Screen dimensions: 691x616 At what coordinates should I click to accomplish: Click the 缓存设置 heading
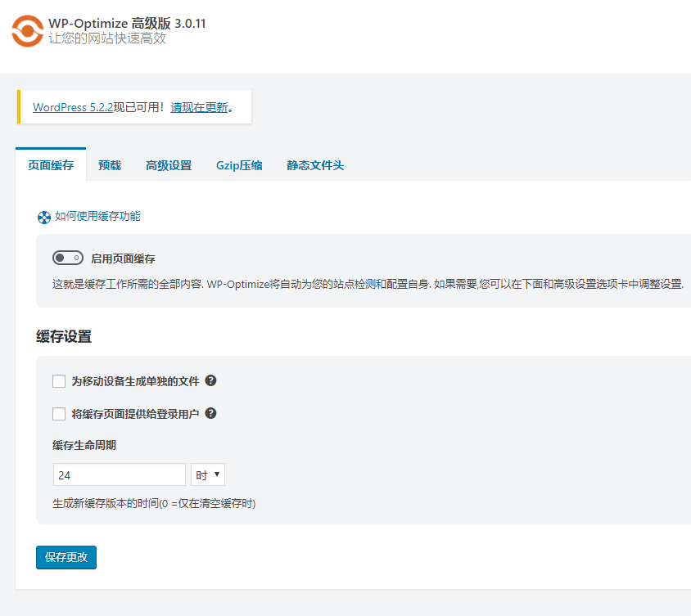click(x=64, y=337)
